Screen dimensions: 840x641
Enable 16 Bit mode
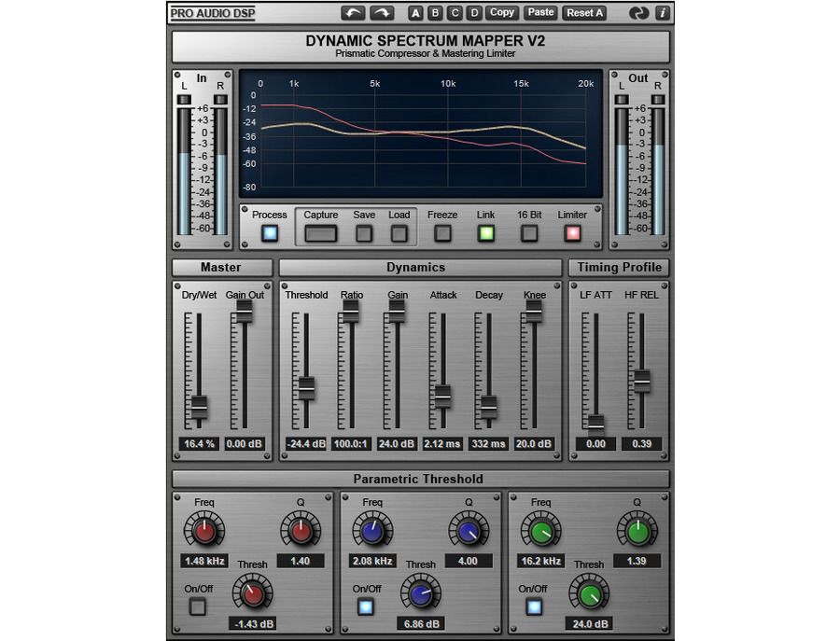point(529,231)
